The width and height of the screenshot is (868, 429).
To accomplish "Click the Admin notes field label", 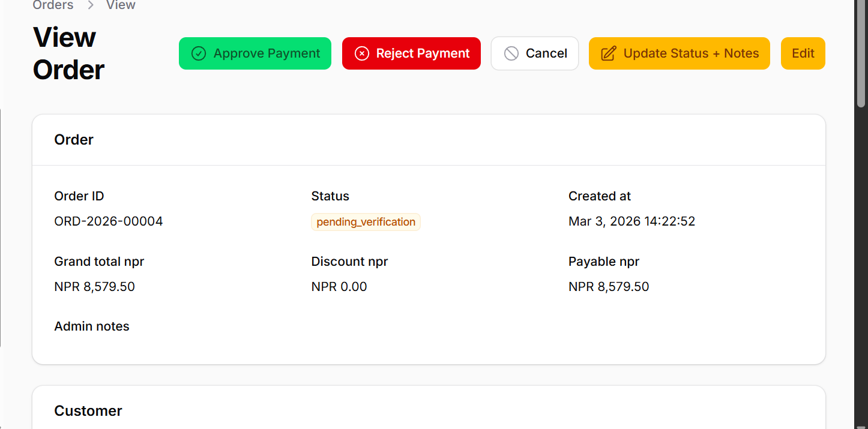I will tap(92, 326).
